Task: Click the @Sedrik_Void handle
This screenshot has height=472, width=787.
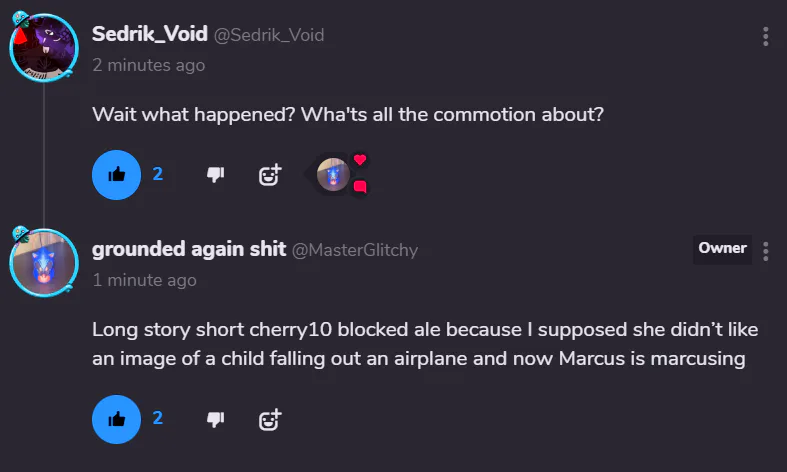Action: 268,35
